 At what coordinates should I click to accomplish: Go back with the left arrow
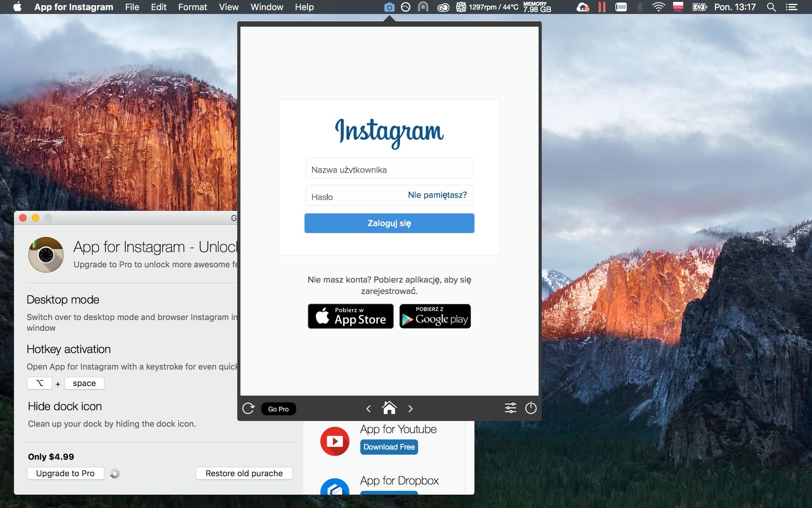(x=368, y=408)
